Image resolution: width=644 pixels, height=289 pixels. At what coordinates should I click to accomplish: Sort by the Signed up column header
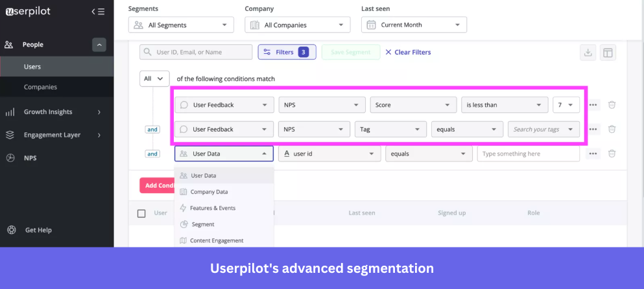click(x=451, y=213)
